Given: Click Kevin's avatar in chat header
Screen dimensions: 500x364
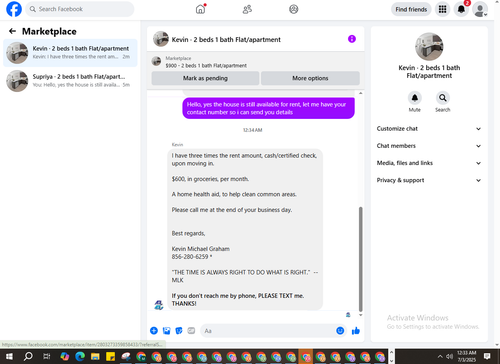Looking at the screenshot, I should 161,39.
